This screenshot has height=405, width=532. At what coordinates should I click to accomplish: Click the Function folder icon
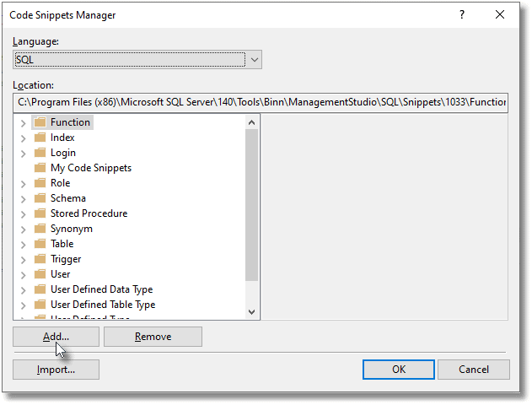pos(40,122)
